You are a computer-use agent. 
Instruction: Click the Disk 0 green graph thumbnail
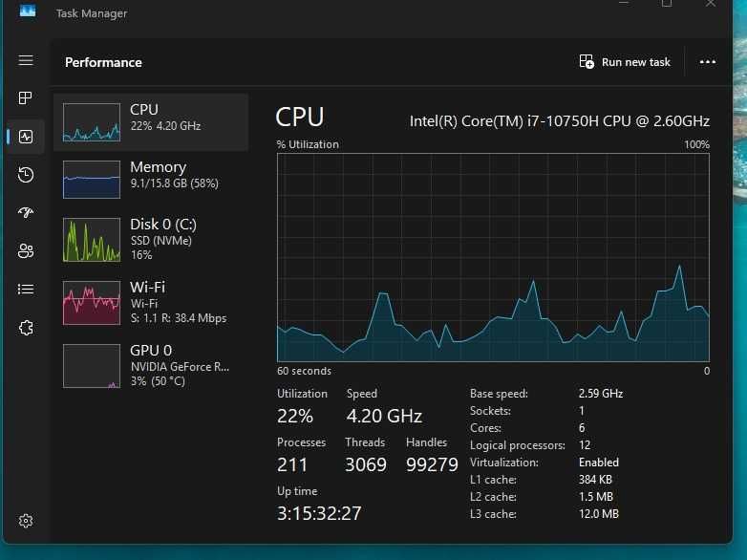click(92, 240)
